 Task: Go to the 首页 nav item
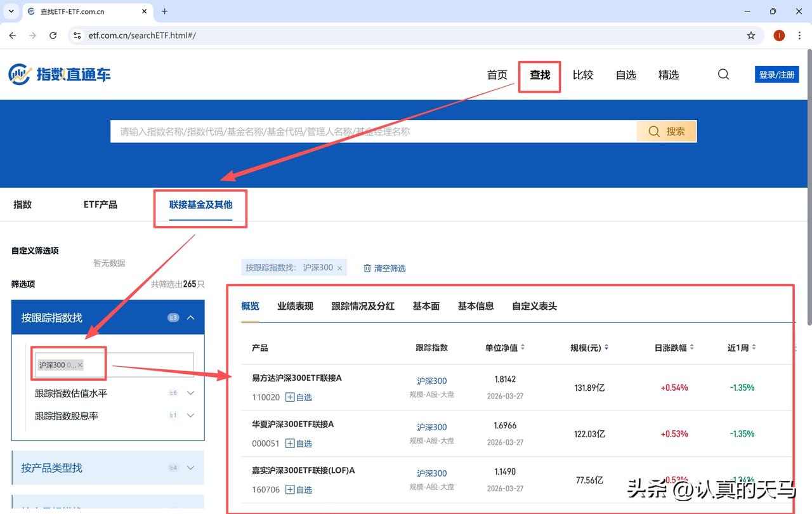[497, 75]
